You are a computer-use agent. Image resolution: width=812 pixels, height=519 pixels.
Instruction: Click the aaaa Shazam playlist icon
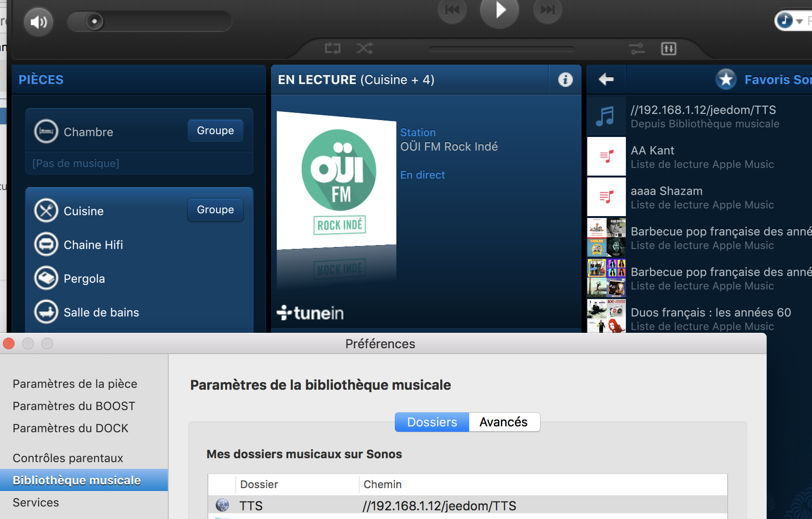pos(607,197)
